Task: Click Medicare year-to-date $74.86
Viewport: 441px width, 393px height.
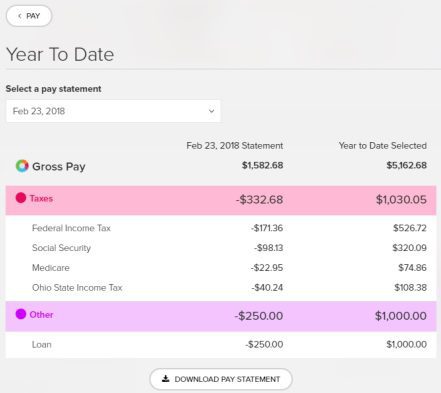Action: coord(413,268)
